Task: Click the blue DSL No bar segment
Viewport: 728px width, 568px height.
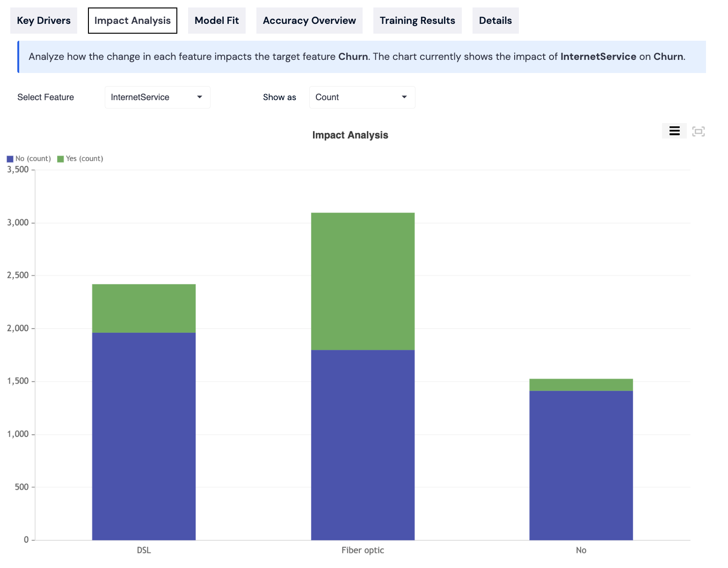Action: pos(144,435)
